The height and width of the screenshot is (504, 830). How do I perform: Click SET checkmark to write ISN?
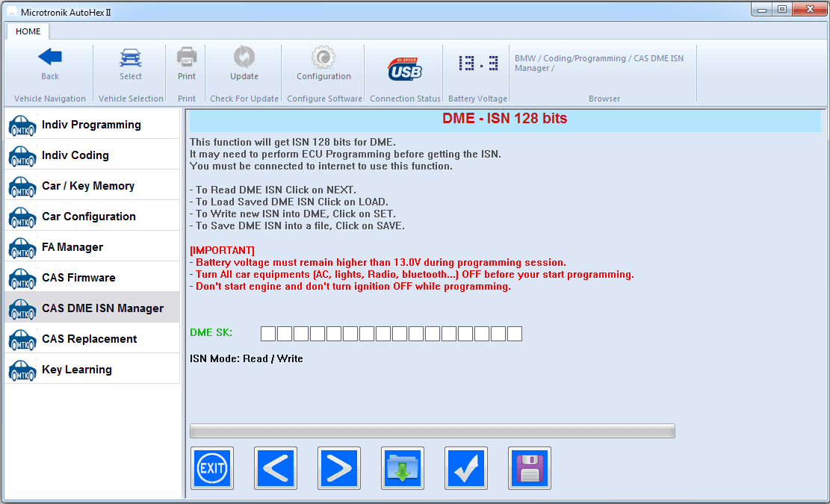tap(466, 468)
